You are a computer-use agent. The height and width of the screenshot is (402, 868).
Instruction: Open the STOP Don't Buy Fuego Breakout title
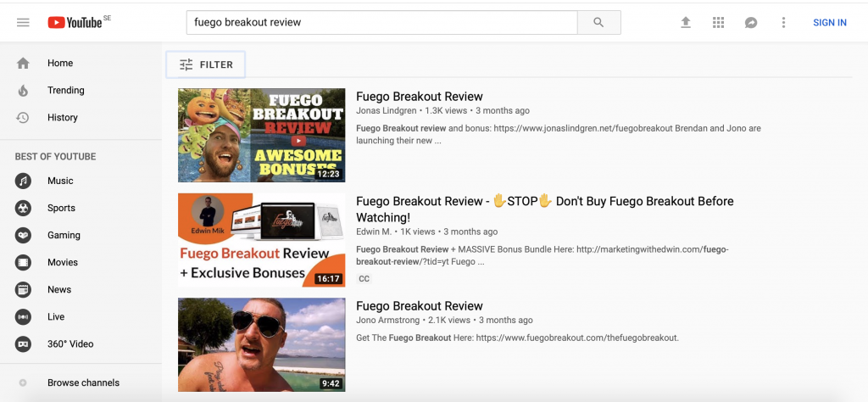545,209
